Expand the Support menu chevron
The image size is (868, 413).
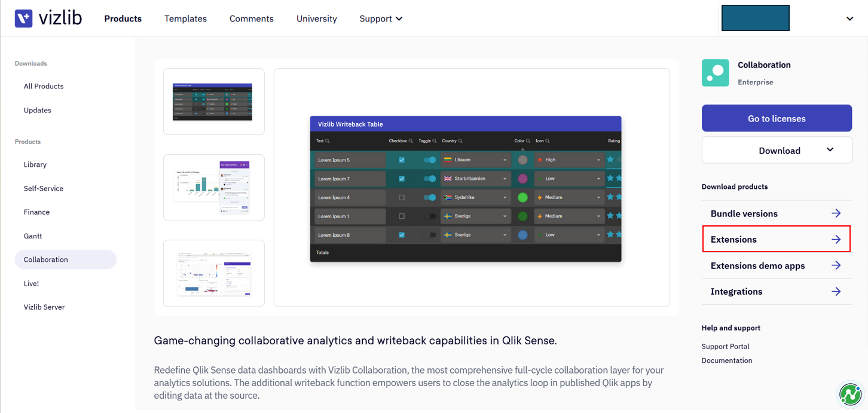pos(399,19)
